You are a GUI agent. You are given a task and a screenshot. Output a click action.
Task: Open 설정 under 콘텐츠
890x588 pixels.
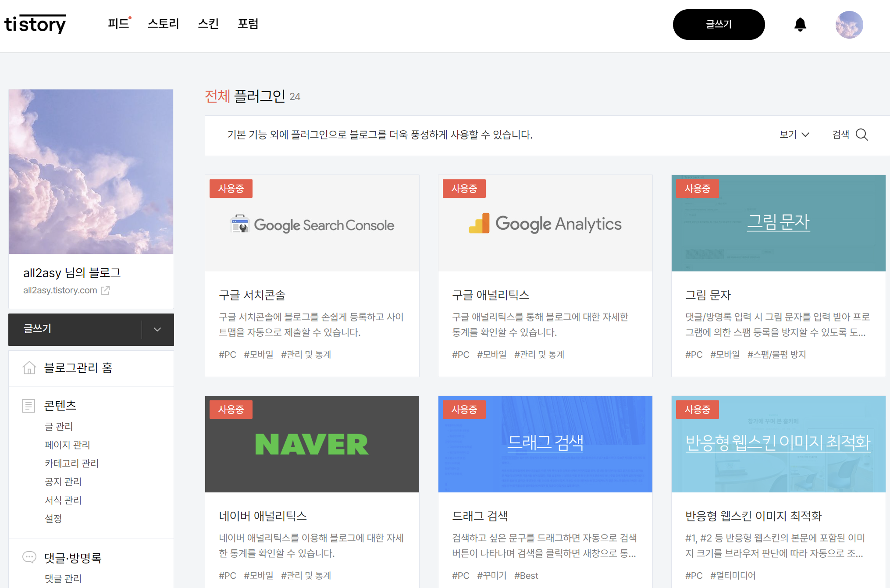[x=53, y=518]
